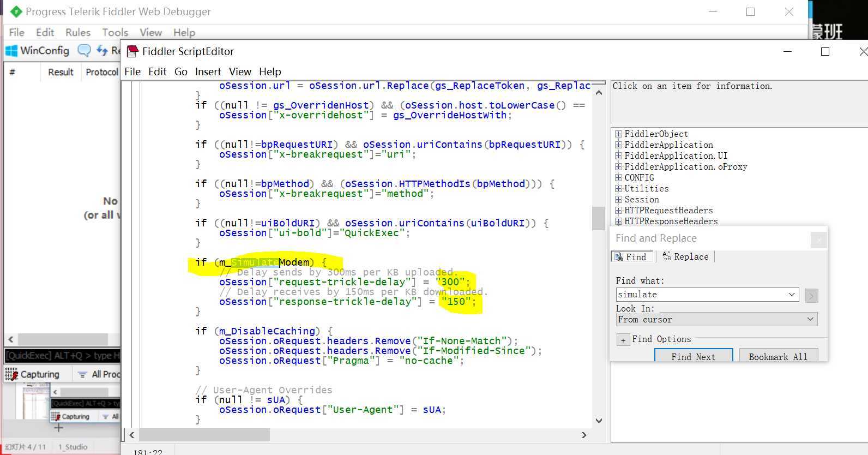
Task: Open the Tools menu in main Fiddler window
Action: (x=115, y=32)
